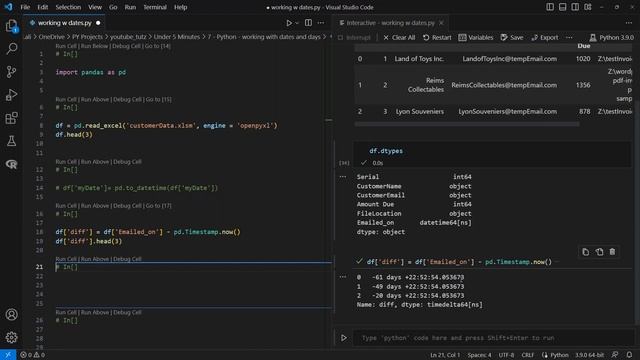Open df.dtypes output ellipsis menu
This screenshot has width=640, height=360.
click(x=343, y=177)
